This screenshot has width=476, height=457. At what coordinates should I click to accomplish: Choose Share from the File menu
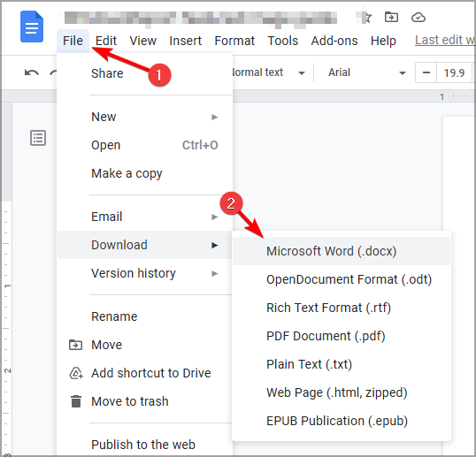coord(144,73)
